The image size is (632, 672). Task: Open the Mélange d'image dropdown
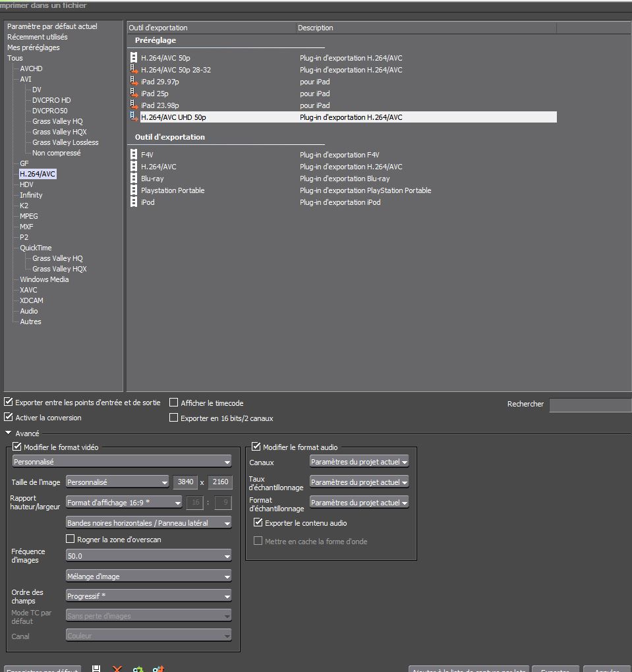tap(149, 576)
